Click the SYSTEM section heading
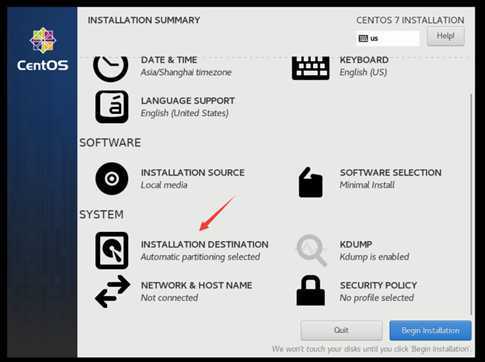 tap(101, 214)
